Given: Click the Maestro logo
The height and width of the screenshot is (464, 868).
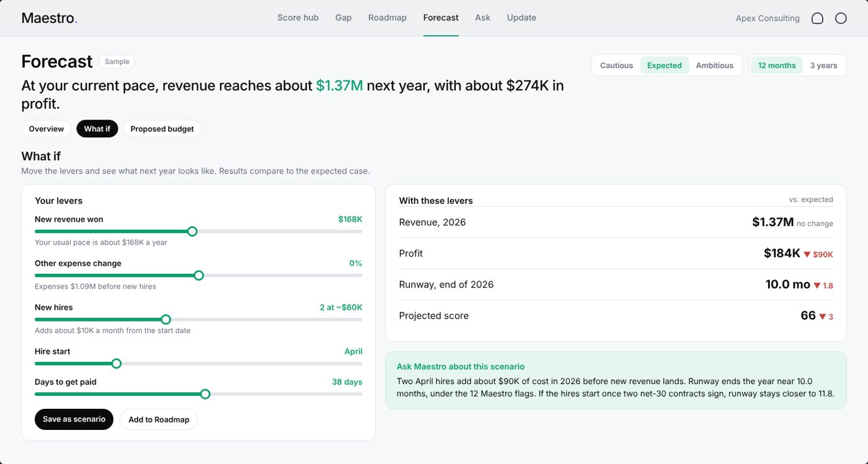Looking at the screenshot, I should (50, 18).
